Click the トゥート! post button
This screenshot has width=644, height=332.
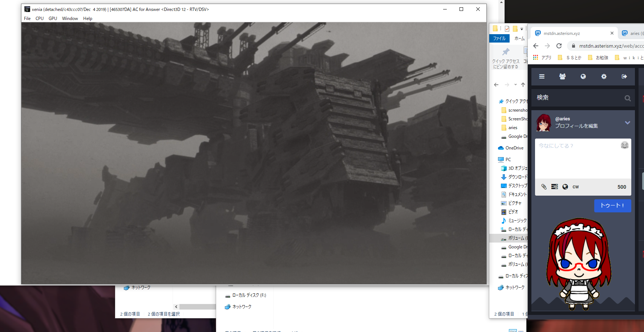coord(612,205)
